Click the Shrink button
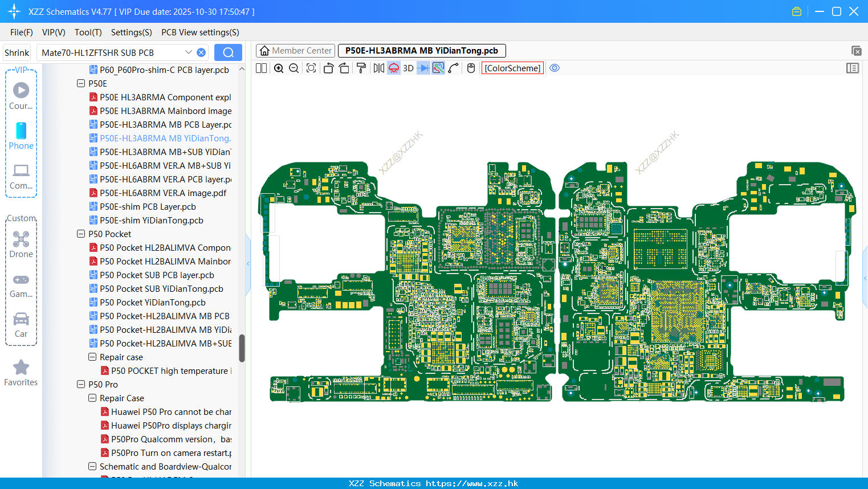 [17, 52]
